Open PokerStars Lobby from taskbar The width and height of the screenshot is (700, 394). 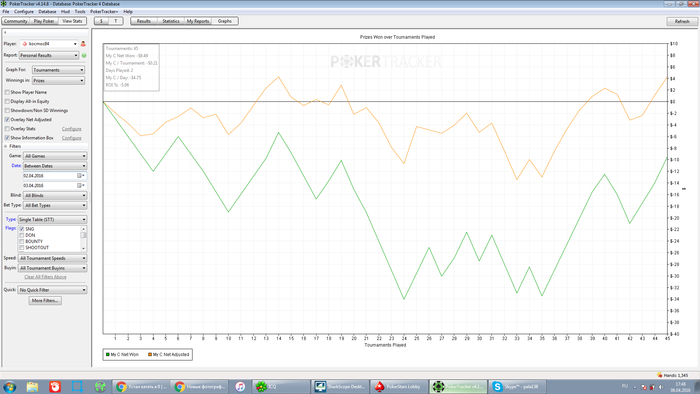(398, 387)
